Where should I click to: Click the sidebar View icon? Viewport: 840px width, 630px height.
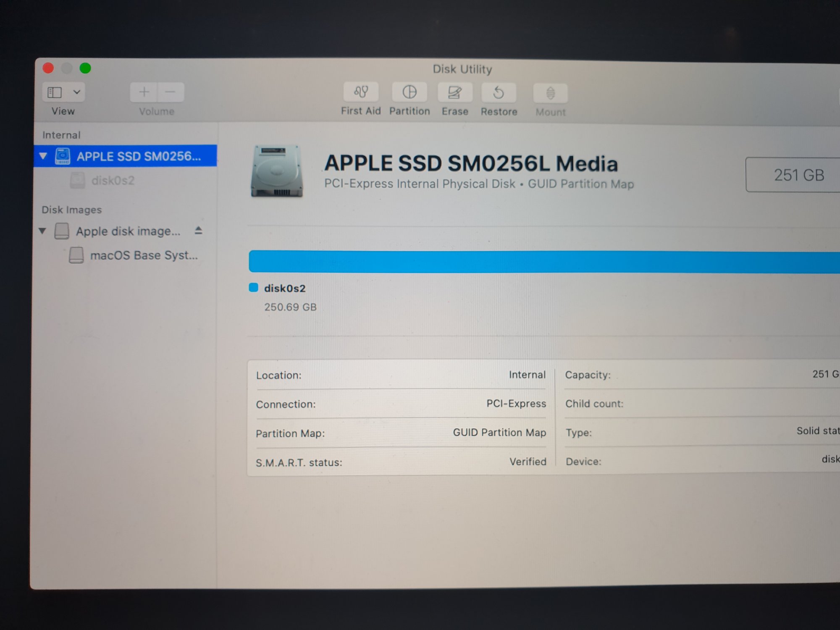click(x=55, y=92)
